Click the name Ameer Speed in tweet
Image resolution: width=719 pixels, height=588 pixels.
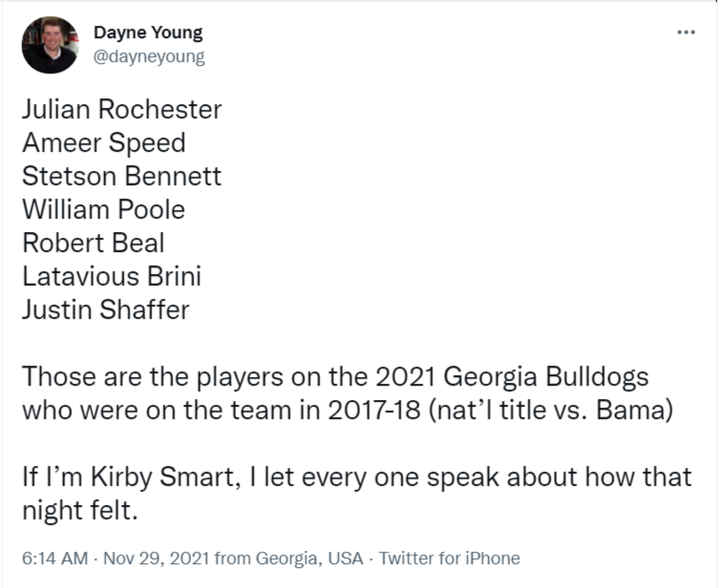tap(103, 143)
